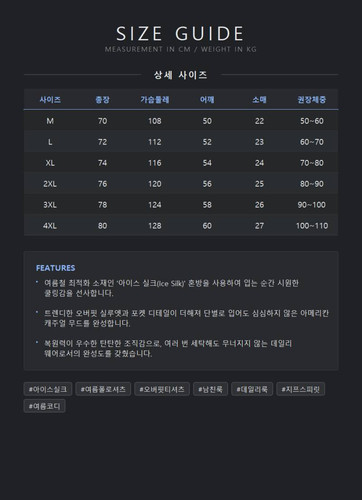The width and height of the screenshot is (362, 500).
Task: Select the 4XL size row label
Action: pyautogui.click(x=50, y=226)
